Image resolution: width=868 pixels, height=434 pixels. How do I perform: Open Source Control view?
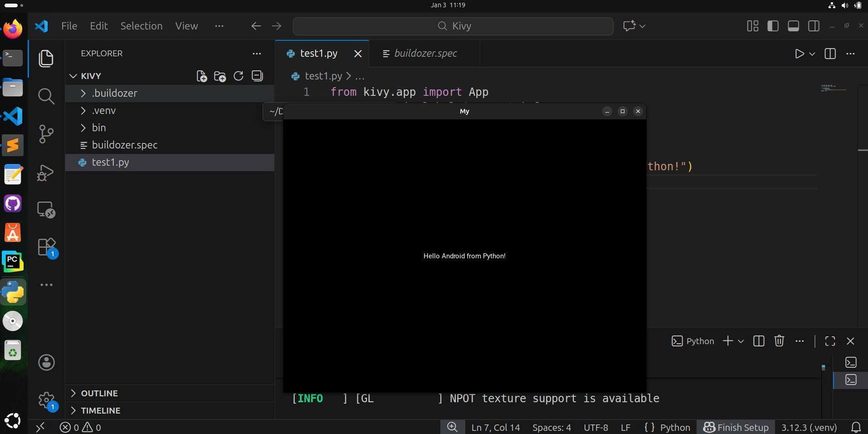(x=46, y=134)
